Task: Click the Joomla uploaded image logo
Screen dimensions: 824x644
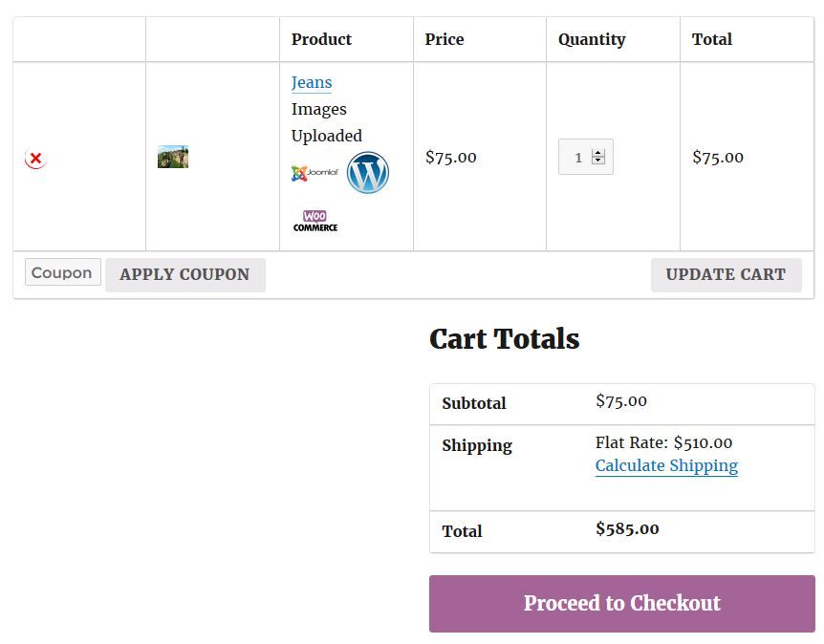Action: coord(314,173)
